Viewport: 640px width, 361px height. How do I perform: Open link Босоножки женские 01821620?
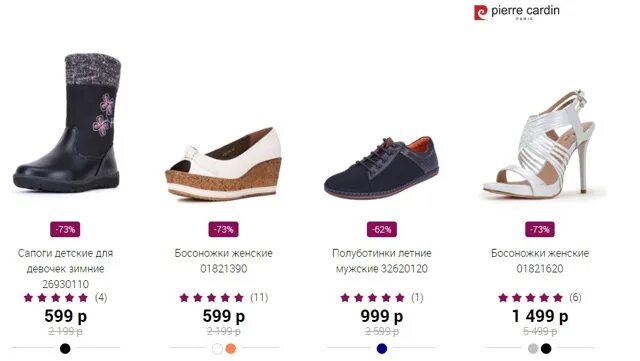540,261
